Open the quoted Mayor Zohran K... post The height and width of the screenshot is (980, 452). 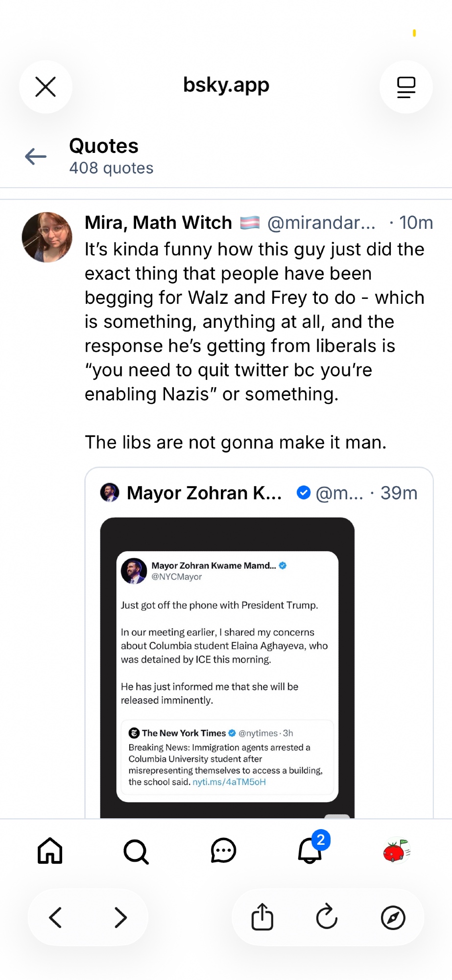pos(204,493)
